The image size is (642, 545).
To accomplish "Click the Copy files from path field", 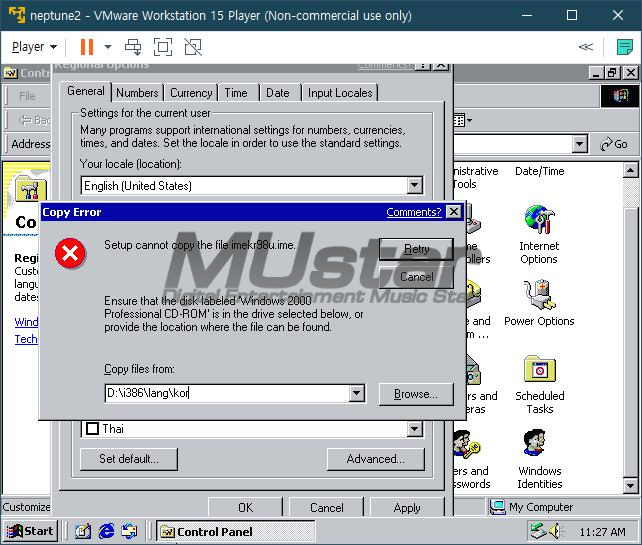I will (227, 393).
